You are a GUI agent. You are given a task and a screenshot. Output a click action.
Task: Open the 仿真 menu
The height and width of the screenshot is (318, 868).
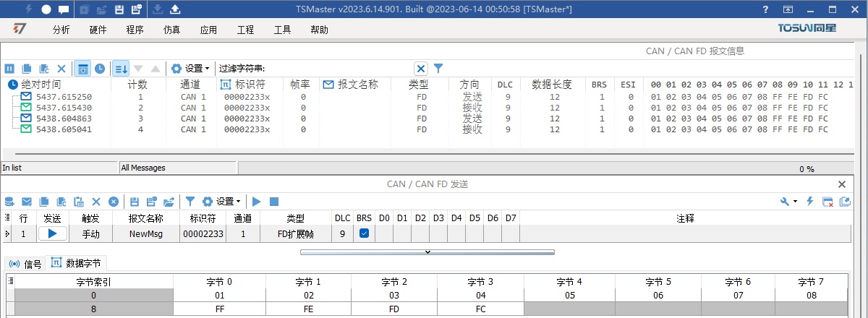172,30
